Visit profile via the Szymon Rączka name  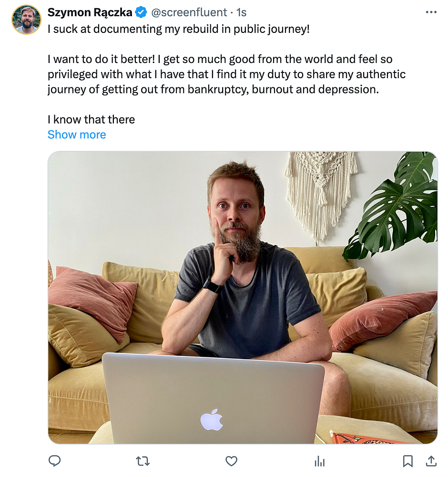90,12
